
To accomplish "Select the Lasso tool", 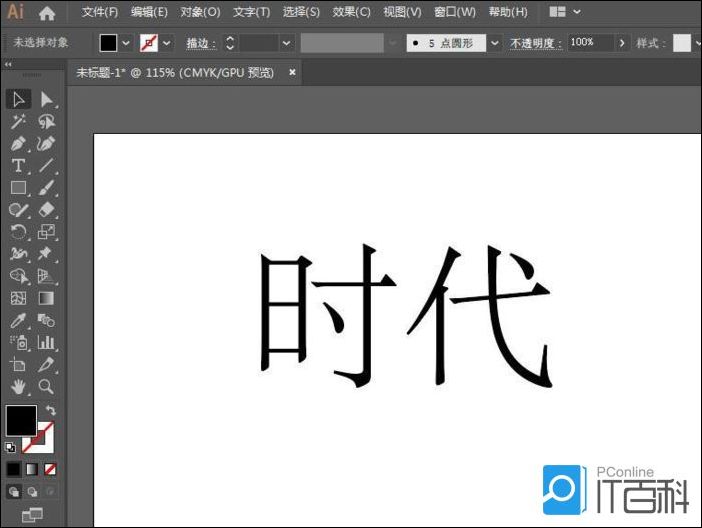I will coord(46,121).
